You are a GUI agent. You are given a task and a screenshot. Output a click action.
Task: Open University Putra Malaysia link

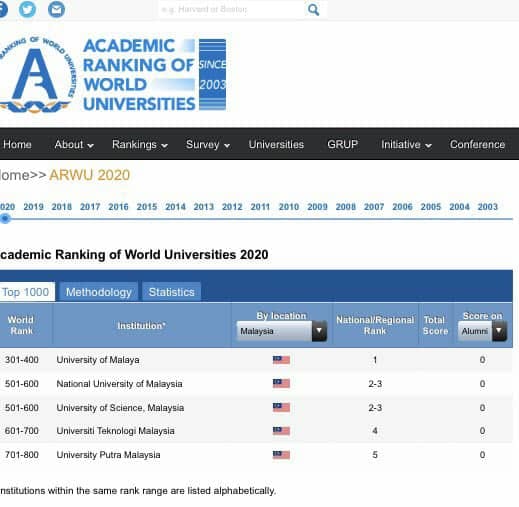108,455
